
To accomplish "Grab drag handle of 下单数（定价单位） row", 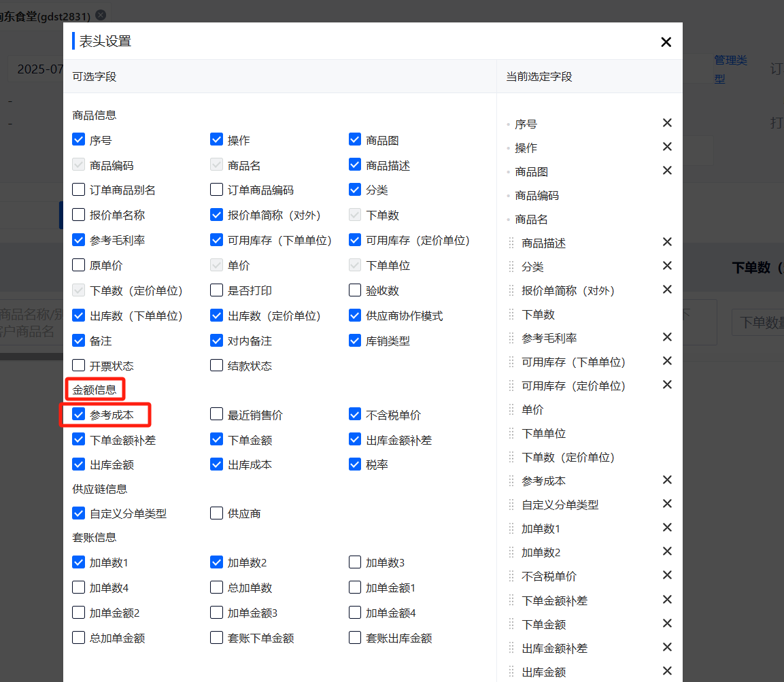I will point(511,458).
